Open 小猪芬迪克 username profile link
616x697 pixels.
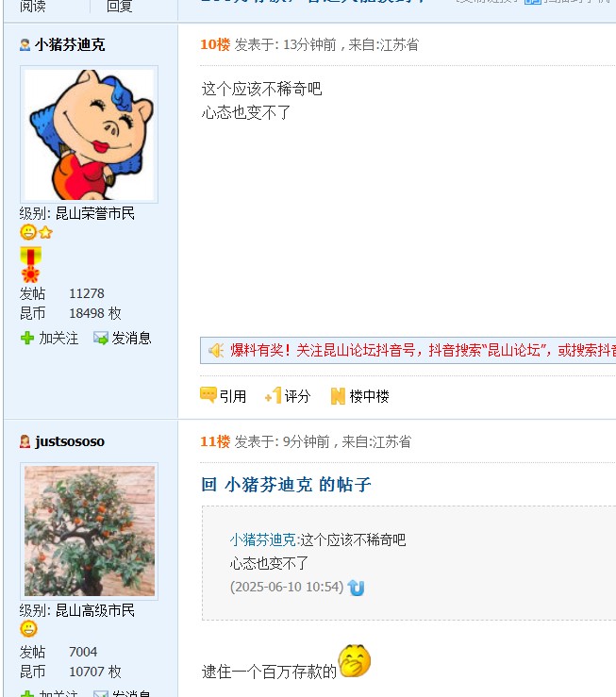[x=70, y=44]
